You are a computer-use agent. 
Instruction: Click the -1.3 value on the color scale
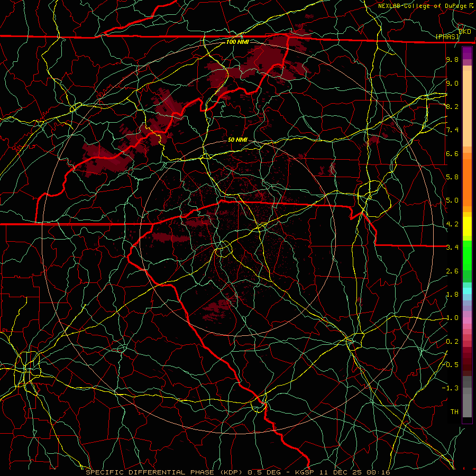(x=451, y=388)
